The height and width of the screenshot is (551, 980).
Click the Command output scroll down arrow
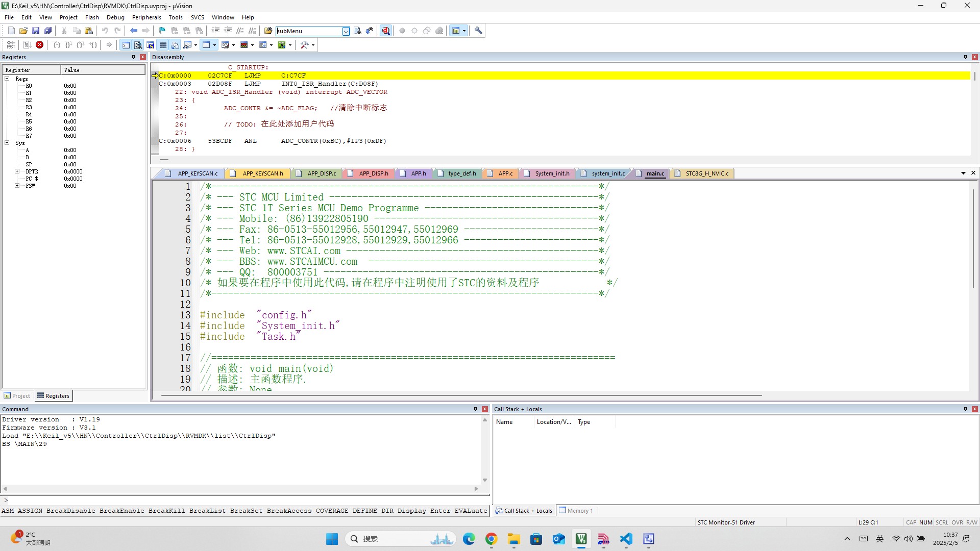point(485,480)
